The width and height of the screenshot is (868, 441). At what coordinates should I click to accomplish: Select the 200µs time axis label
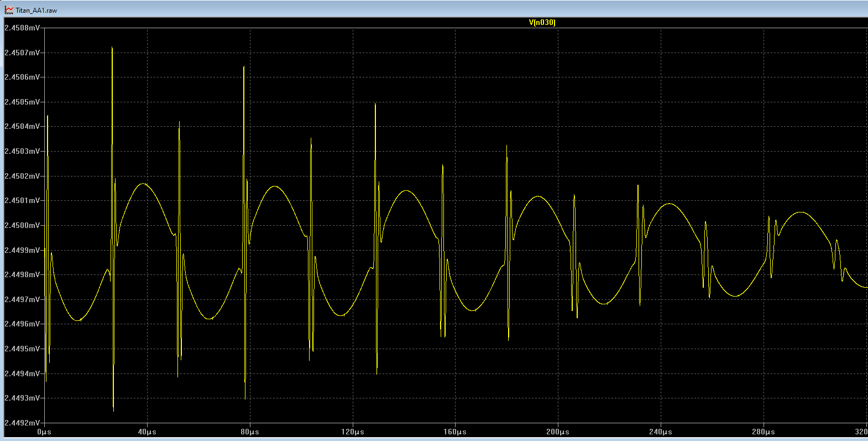pos(558,432)
